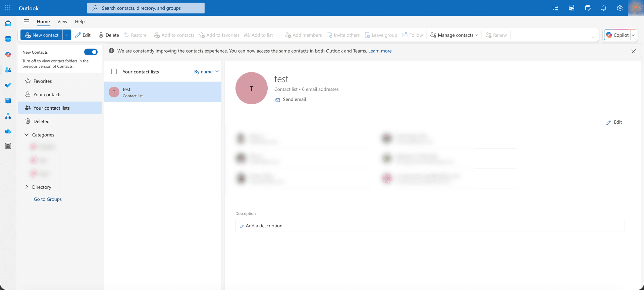The width and height of the screenshot is (644, 290).
Task: Click Edit in the contact list details
Action: [x=614, y=122]
